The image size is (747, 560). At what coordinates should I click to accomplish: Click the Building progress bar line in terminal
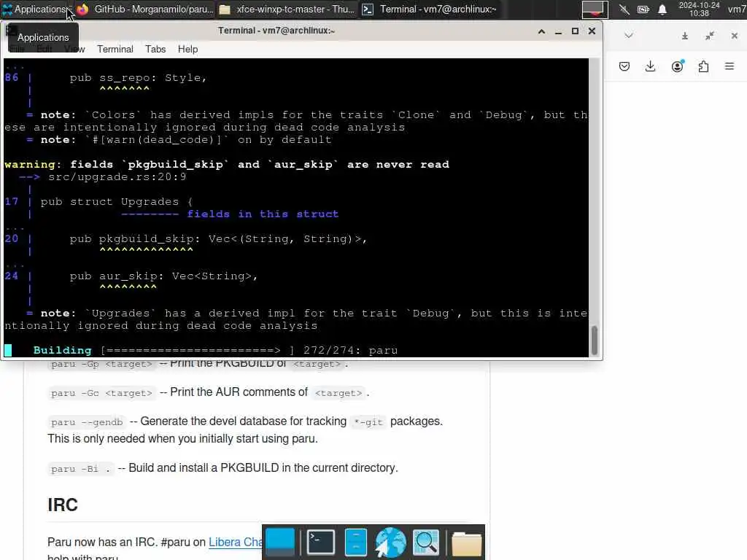click(215, 351)
